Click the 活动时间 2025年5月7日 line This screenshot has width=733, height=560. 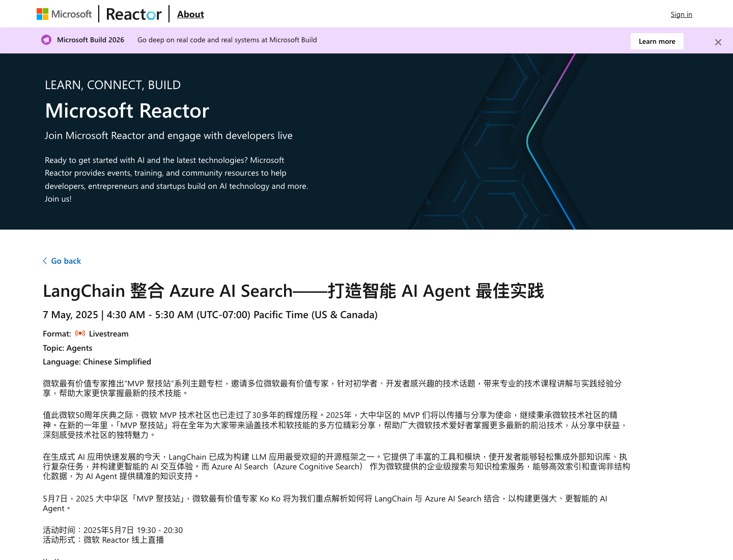coord(112,530)
